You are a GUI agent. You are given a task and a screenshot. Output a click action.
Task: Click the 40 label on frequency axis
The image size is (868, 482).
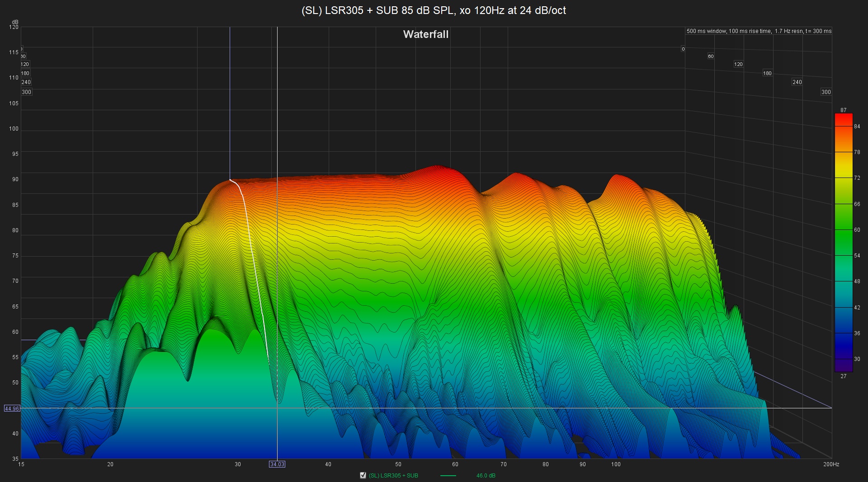point(328,464)
